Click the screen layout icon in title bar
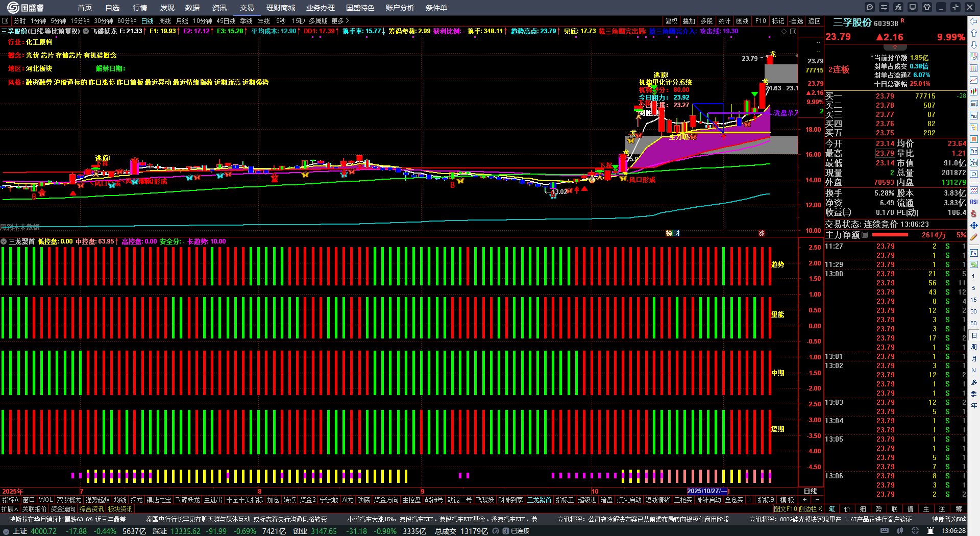Screen dimensions: 980x536 [x=913, y=7]
